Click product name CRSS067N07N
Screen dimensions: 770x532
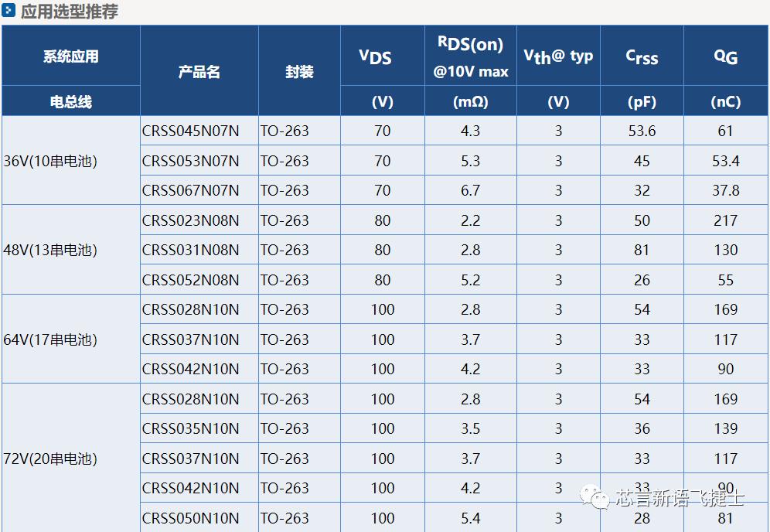190,190
